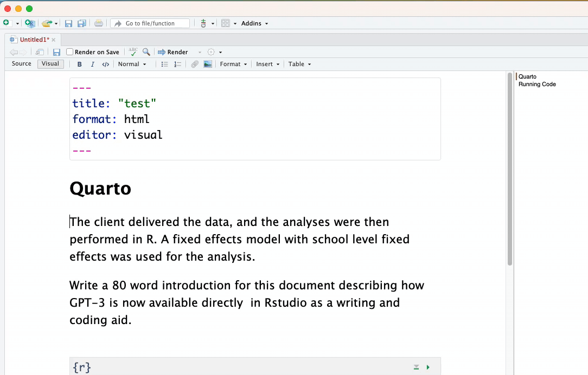Apply inline code formatting

pyautogui.click(x=106, y=64)
